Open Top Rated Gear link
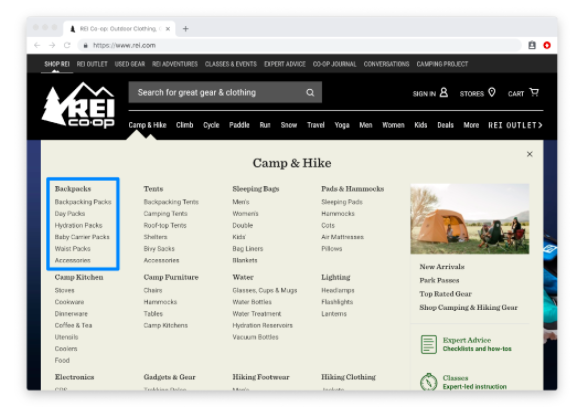This screenshot has width=578, height=409. pos(445,294)
